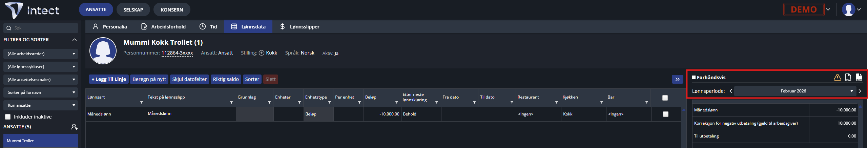Switch to the Lønnsslipper tab
The width and height of the screenshot is (868, 148).
tap(299, 26)
